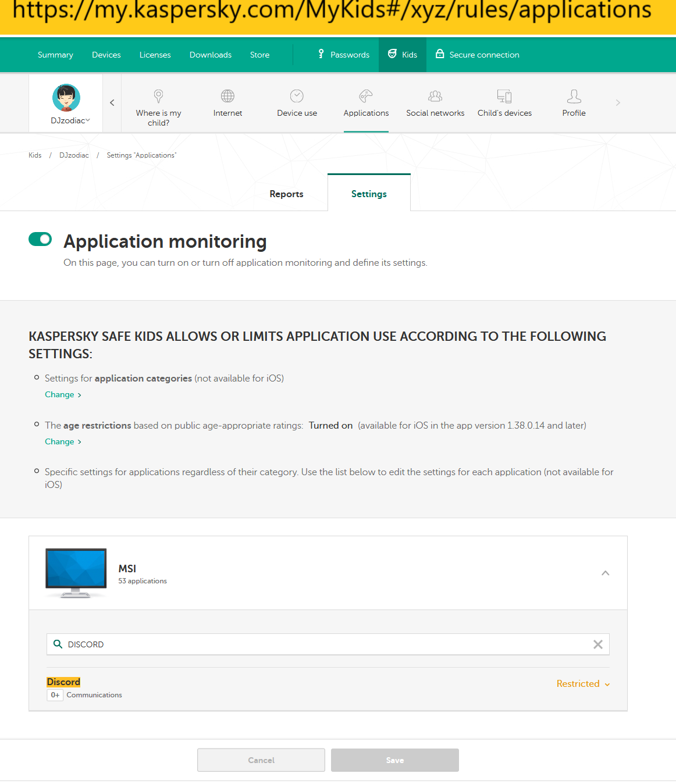Click the MSI computer monitor image
Screen dimensions: 676x784
pos(76,573)
